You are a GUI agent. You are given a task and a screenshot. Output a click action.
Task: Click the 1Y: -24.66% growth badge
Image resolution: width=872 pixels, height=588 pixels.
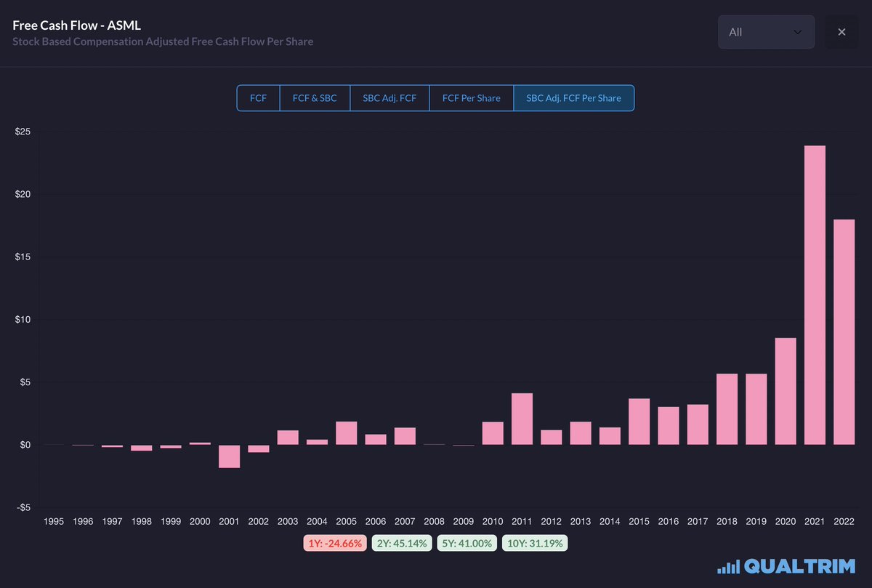pyautogui.click(x=334, y=543)
